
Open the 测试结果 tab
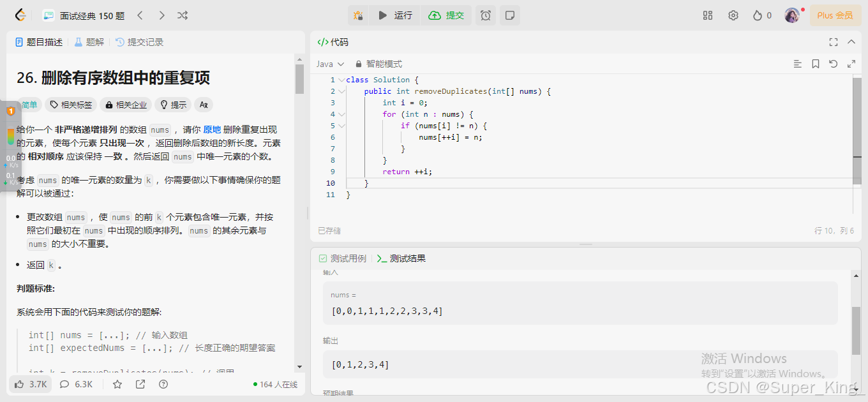tap(407, 258)
